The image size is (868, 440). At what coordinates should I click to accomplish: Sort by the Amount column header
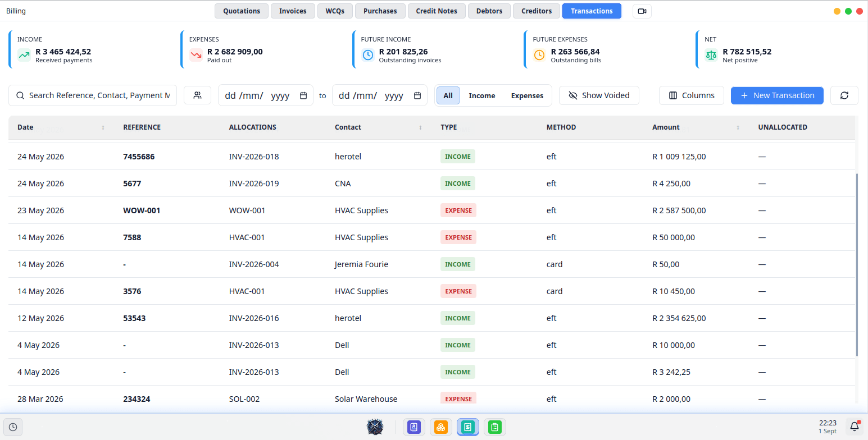pos(696,127)
